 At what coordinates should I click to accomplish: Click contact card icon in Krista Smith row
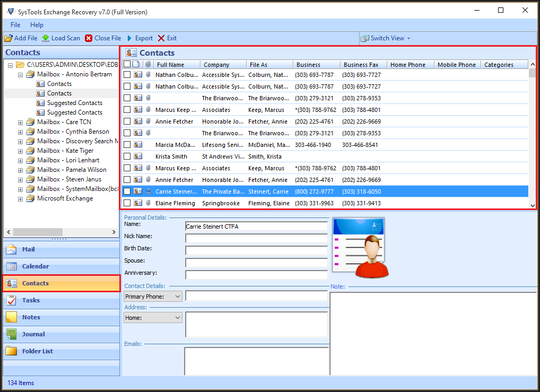(138, 156)
